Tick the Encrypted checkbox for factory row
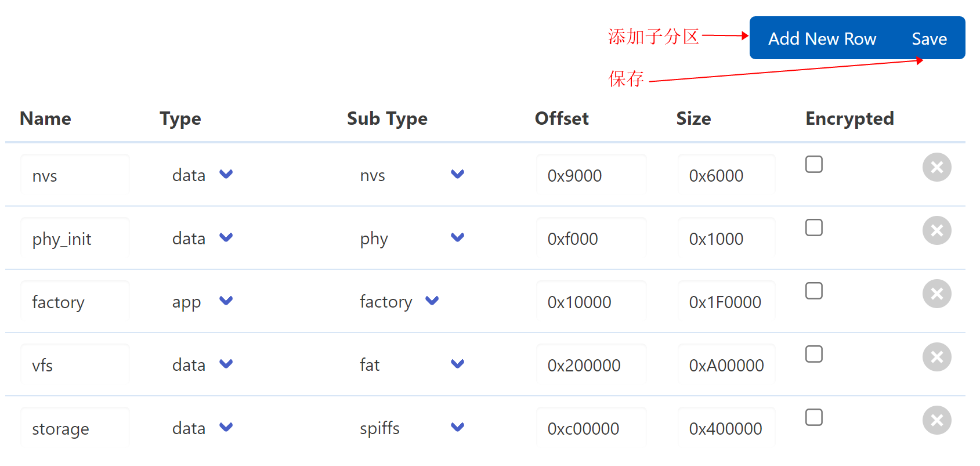Viewport: 980px width, 466px height. click(813, 291)
